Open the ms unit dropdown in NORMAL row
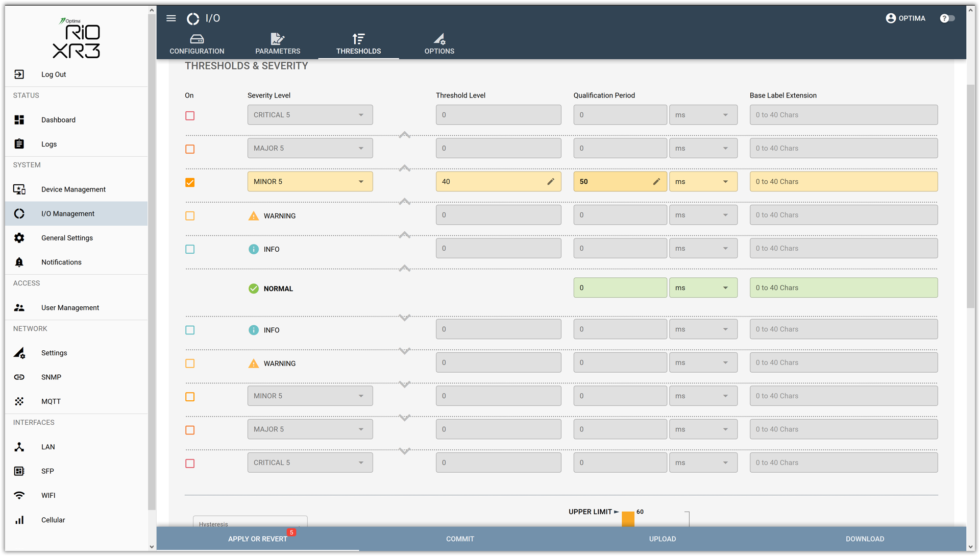 tap(703, 288)
